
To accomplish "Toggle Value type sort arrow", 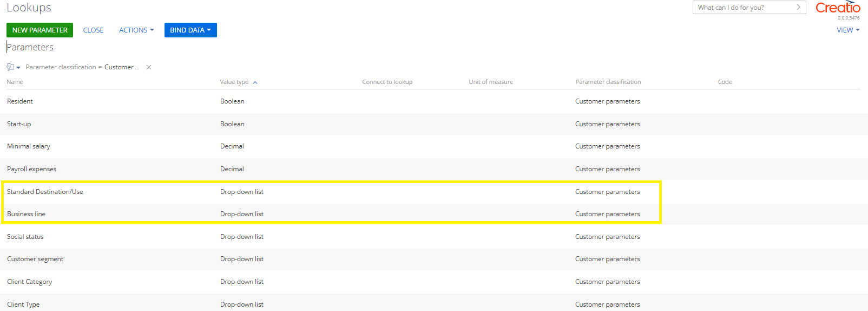I will [x=255, y=82].
